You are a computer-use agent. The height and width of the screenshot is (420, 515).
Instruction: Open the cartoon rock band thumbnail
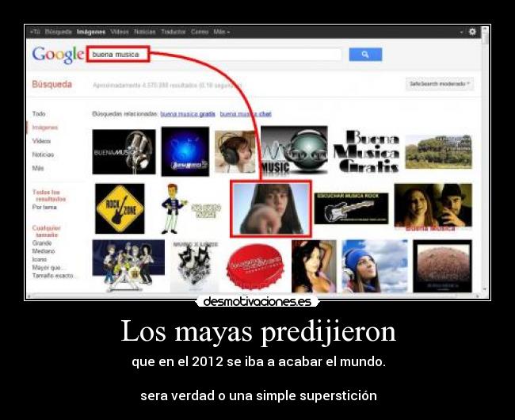(128, 266)
